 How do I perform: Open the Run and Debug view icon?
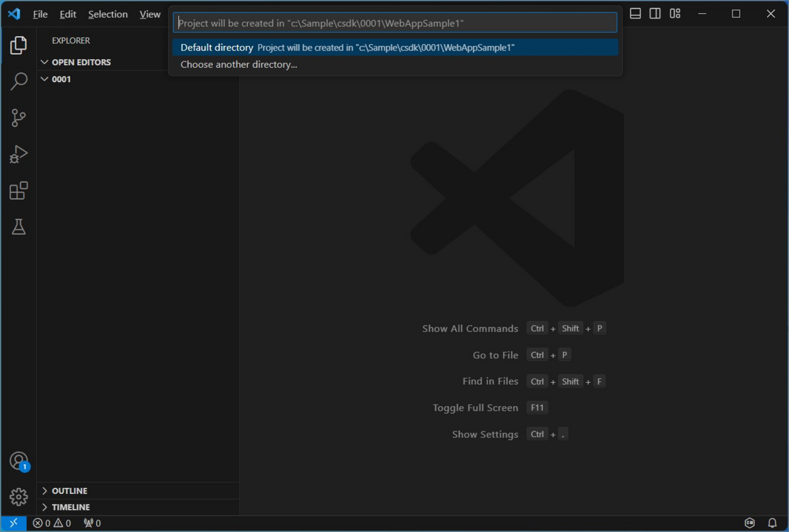(18, 155)
